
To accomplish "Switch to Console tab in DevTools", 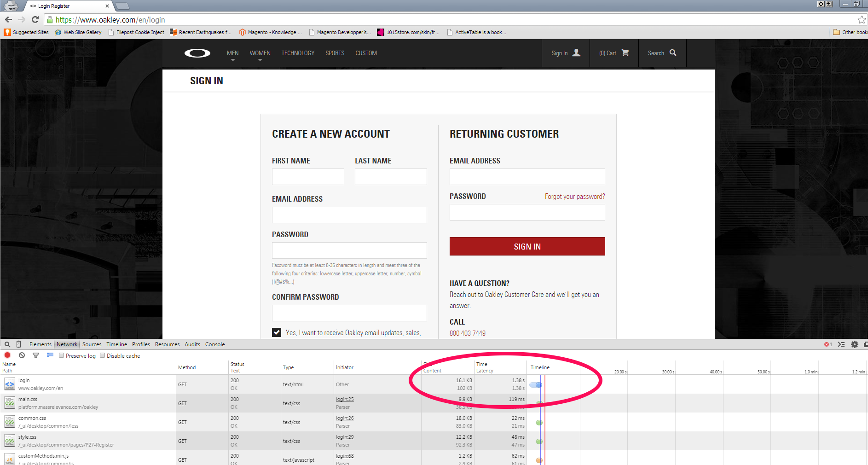I will (x=215, y=344).
